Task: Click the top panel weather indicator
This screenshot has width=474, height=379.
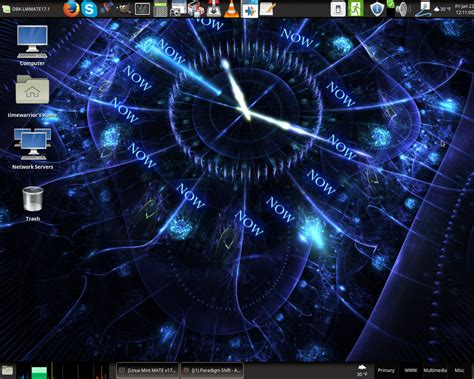Action: pos(442,9)
